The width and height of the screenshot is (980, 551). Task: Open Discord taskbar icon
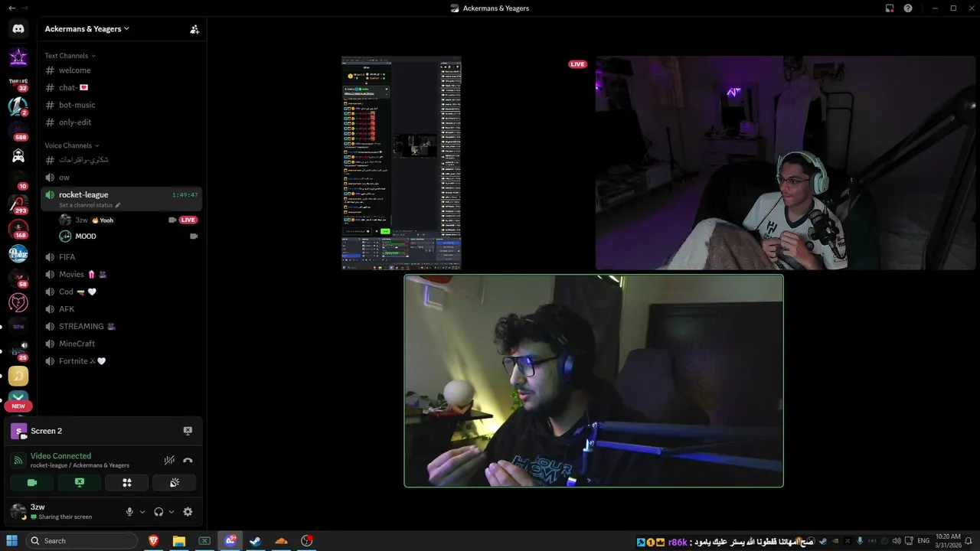pos(230,541)
